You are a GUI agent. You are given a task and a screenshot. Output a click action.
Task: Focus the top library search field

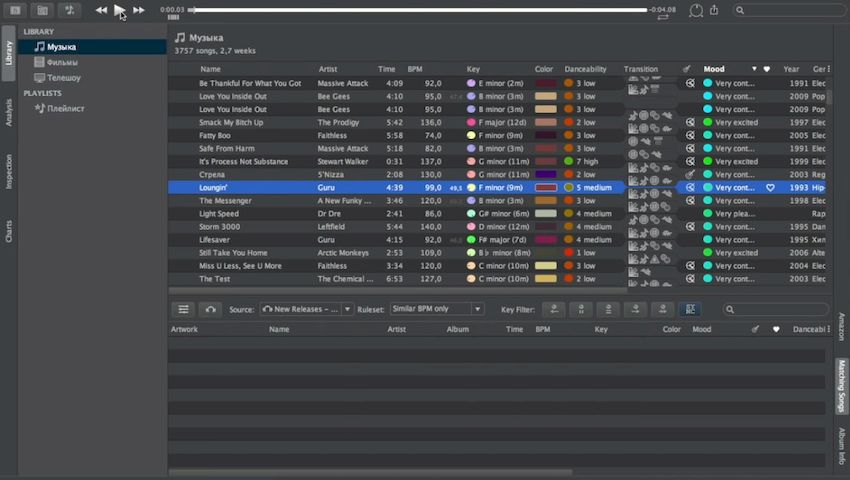[789, 10]
